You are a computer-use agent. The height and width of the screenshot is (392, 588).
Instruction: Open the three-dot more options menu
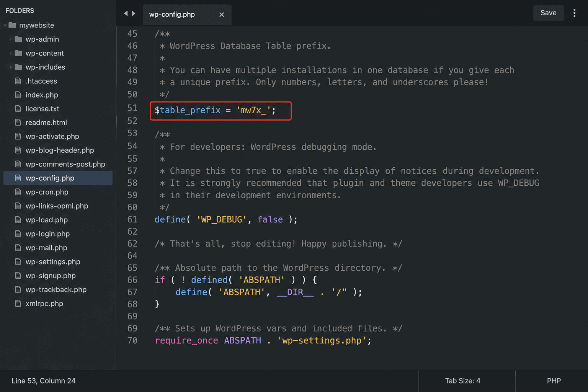point(574,13)
